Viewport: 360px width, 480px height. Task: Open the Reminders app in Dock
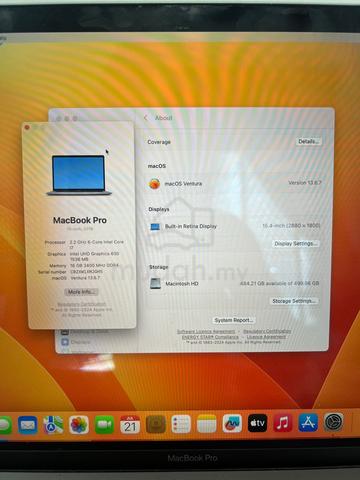coord(181,424)
